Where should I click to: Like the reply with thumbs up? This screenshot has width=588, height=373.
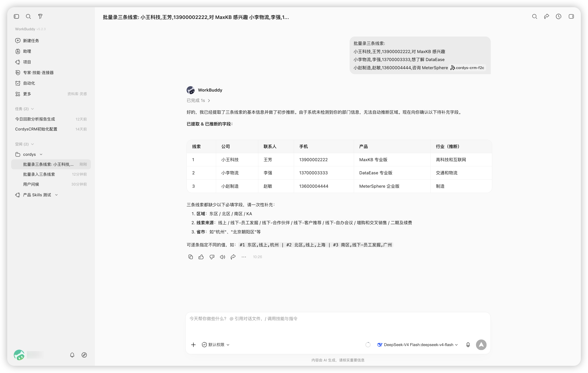(x=201, y=257)
